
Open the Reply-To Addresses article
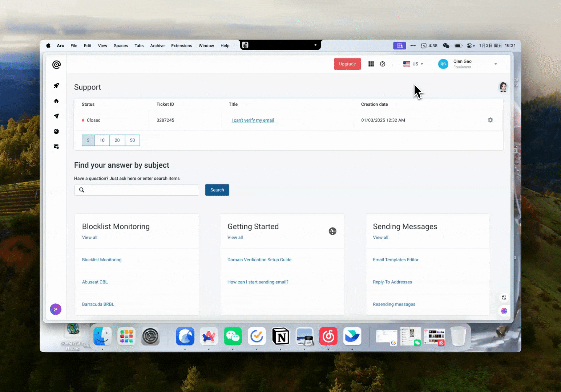[392, 282]
